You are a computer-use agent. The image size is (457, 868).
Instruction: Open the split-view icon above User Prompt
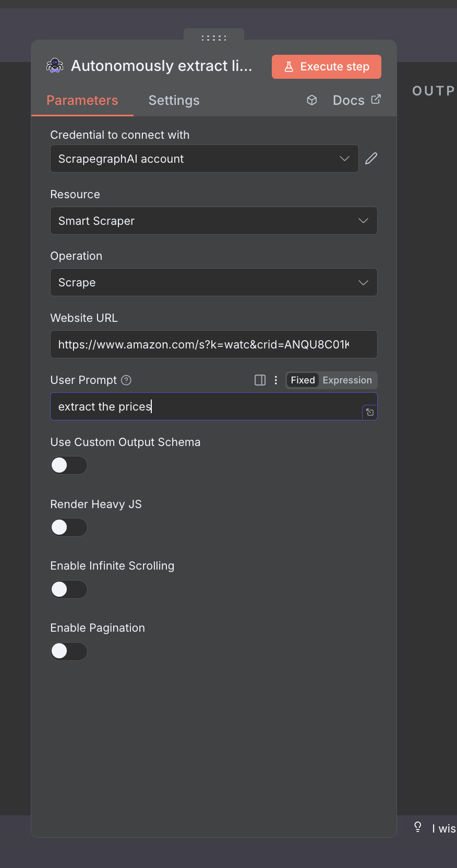tap(260, 380)
